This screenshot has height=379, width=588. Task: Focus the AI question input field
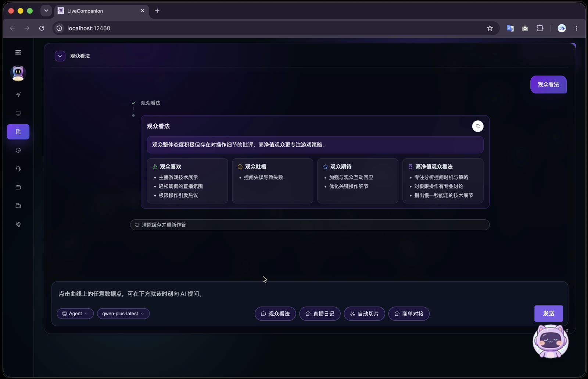tap(310, 294)
